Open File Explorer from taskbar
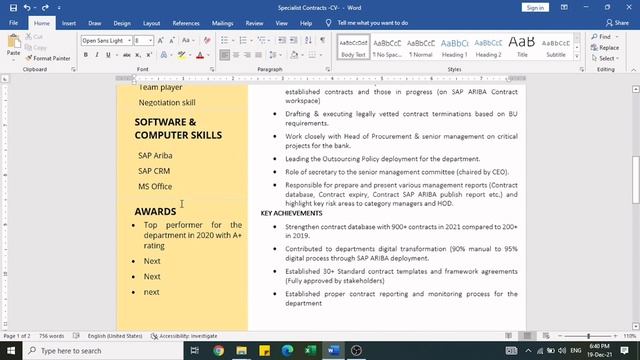 (x=242, y=351)
